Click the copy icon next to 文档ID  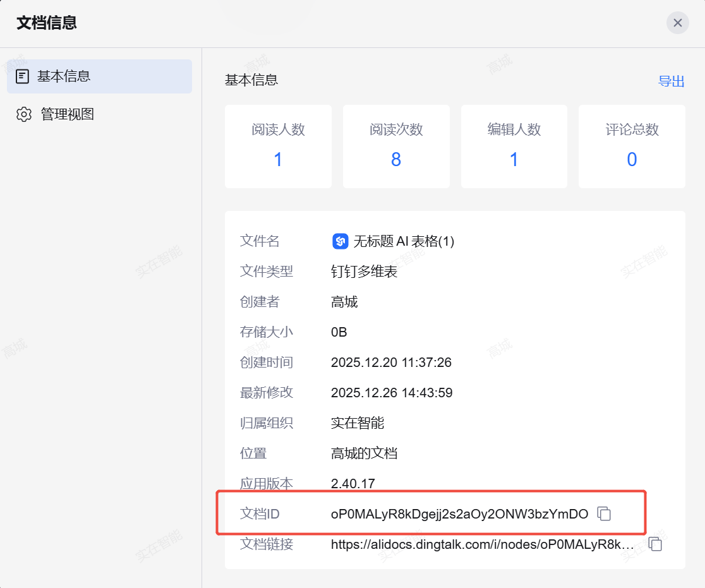point(605,513)
